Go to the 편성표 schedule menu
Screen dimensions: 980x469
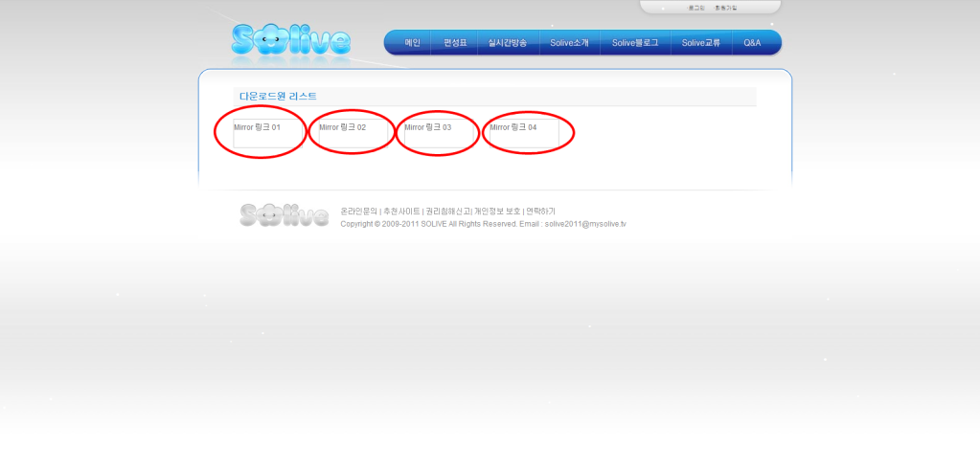pyautogui.click(x=454, y=43)
